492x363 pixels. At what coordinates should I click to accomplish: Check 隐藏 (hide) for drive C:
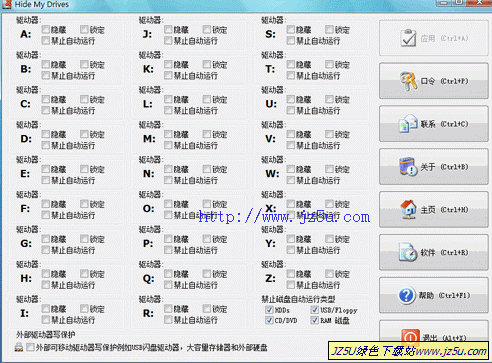tap(45, 99)
